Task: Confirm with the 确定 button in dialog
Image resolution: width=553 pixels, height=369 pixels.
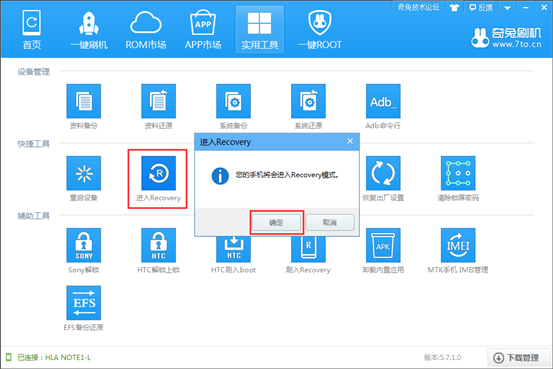Action: click(x=276, y=223)
